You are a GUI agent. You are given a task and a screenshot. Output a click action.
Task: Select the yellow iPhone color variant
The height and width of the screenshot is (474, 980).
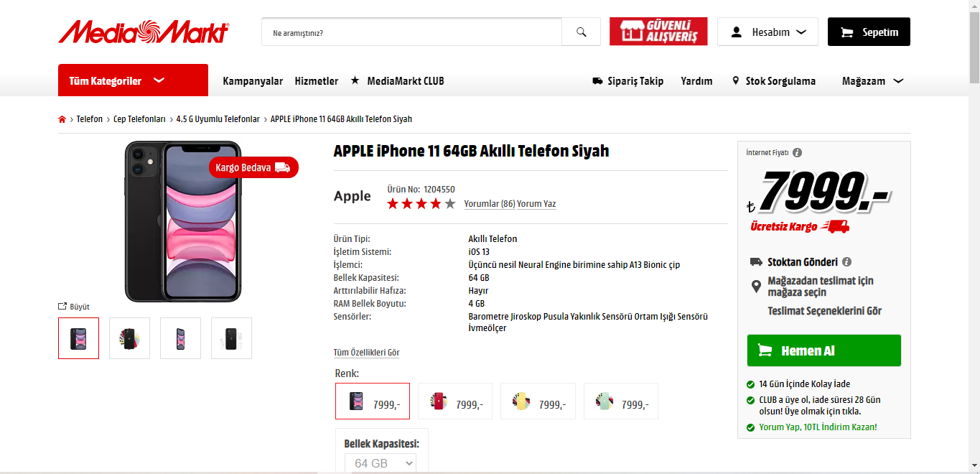(x=538, y=401)
